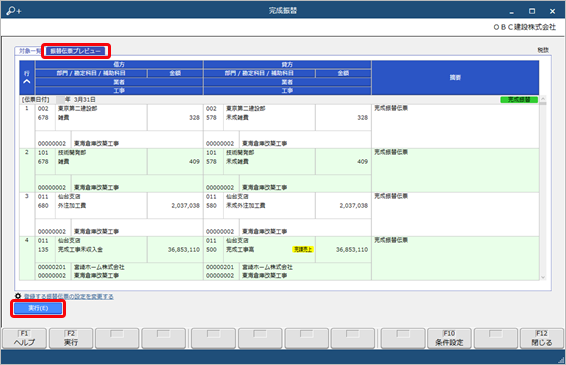
Task: Click the F12 閉じる function key
Action: 542,338
